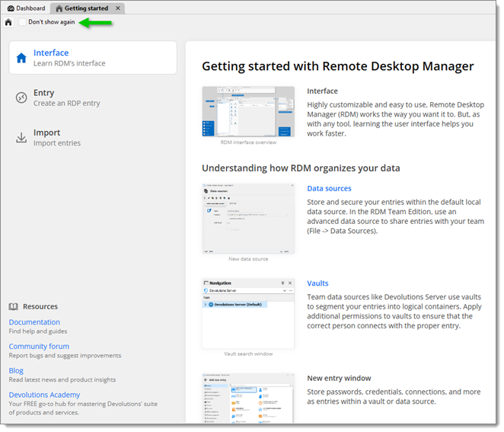Click the Getting started with Remote Desktop Manager heading
The width and height of the screenshot is (504, 432).
[338, 66]
